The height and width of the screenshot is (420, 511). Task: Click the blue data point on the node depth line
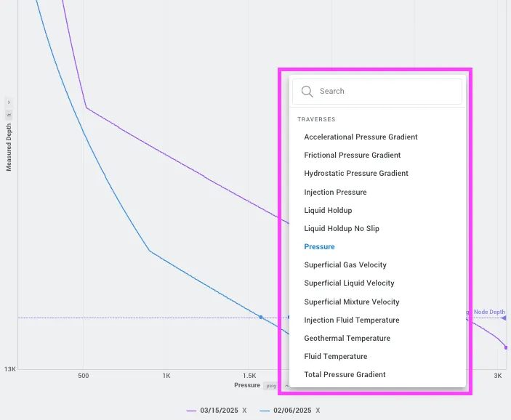point(261,317)
